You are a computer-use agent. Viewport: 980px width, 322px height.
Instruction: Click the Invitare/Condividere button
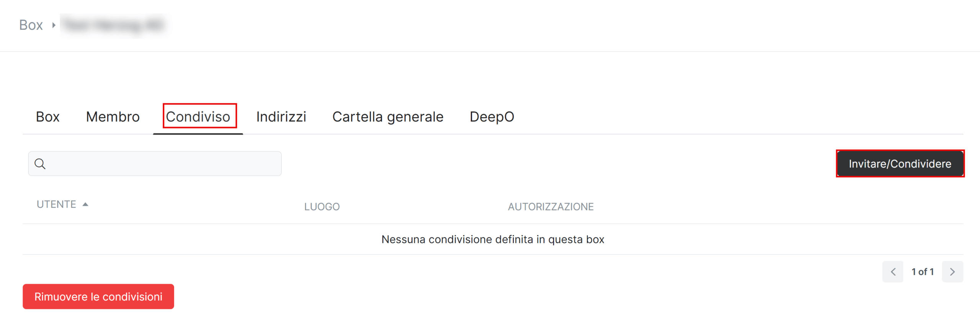click(900, 164)
